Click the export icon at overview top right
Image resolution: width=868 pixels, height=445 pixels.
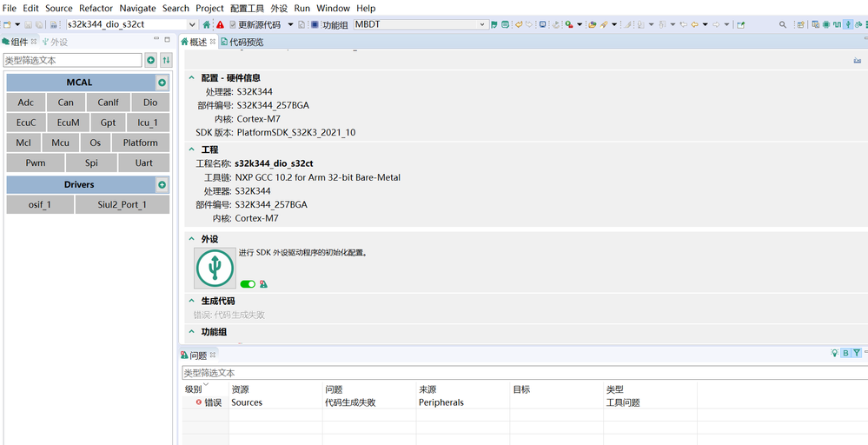[x=858, y=60]
